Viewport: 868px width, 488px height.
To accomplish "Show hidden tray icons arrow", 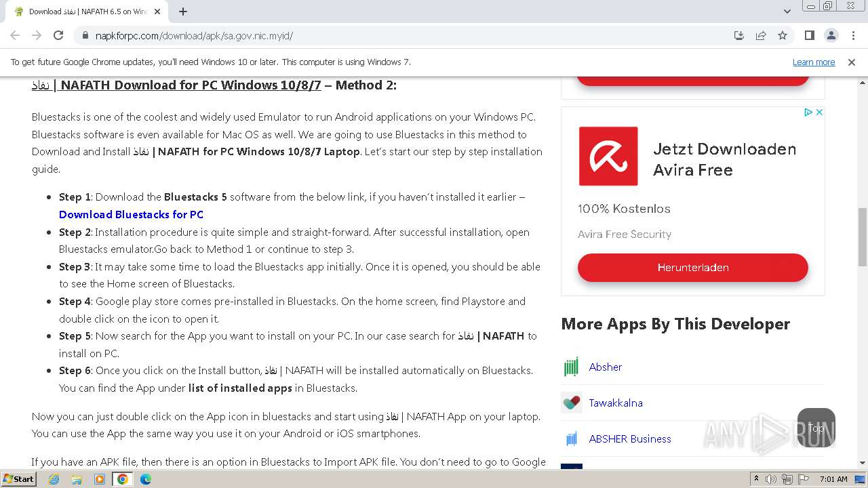I will [757, 479].
